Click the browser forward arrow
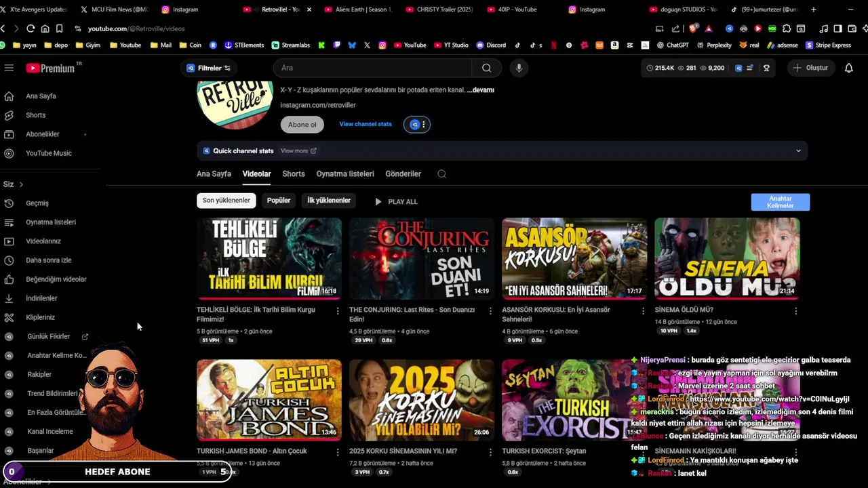 tap(16, 28)
